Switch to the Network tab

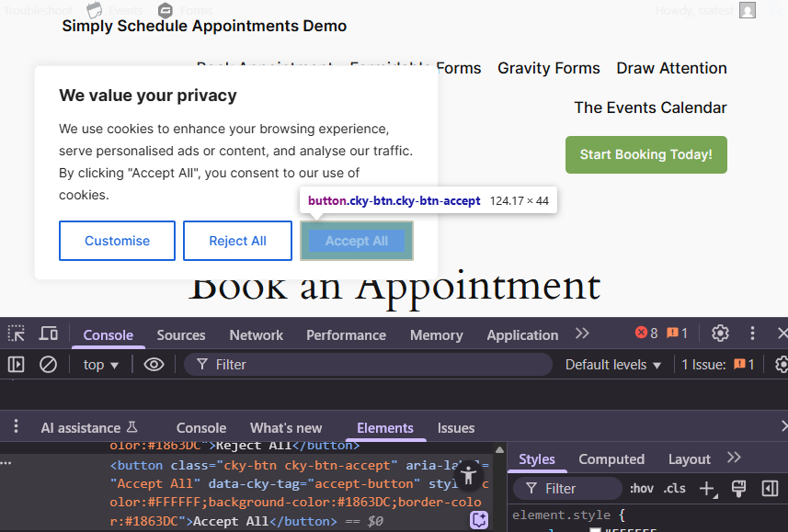click(x=256, y=335)
